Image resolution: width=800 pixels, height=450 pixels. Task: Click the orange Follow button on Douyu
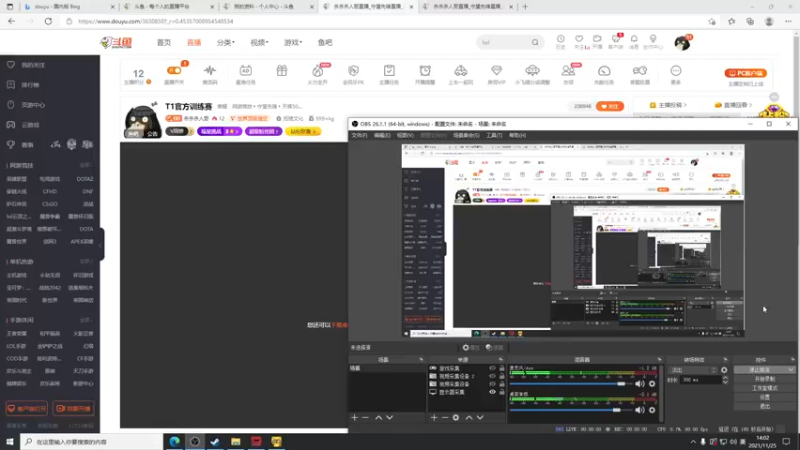pos(610,106)
